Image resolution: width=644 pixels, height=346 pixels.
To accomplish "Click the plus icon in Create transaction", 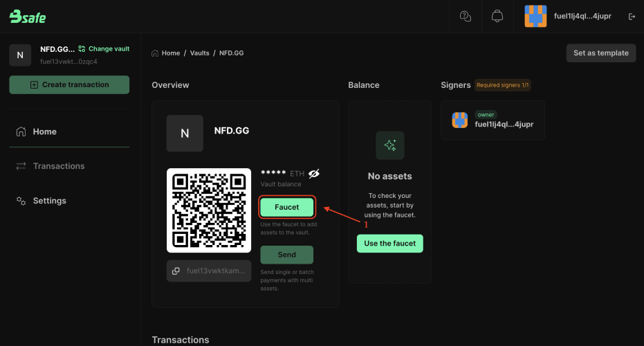I will click(34, 84).
